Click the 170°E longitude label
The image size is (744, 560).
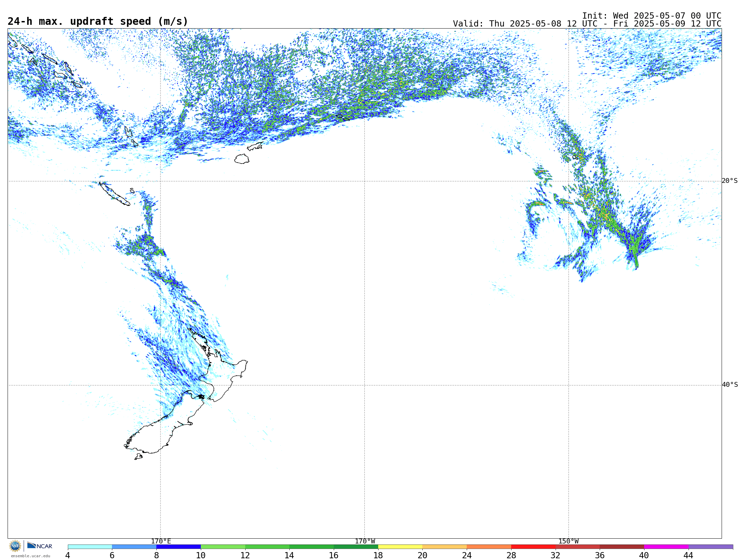tap(161, 541)
